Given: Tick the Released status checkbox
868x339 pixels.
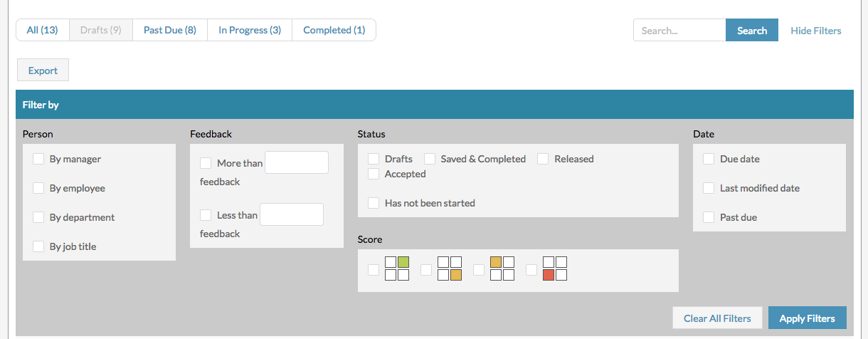Looking at the screenshot, I should point(543,159).
